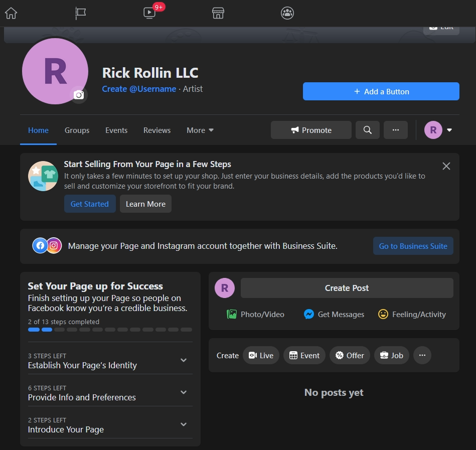Click the steps completed progress bar
The width and height of the screenshot is (476, 450).
click(110, 330)
